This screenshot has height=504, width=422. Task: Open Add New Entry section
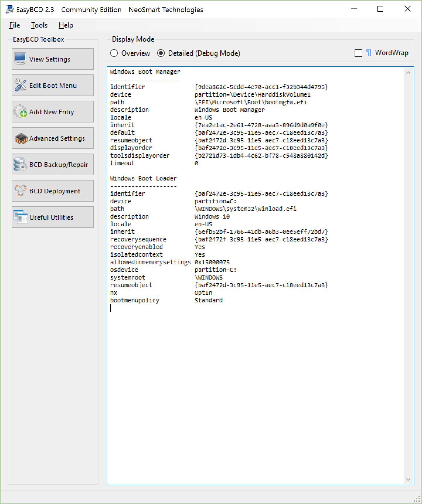[53, 112]
